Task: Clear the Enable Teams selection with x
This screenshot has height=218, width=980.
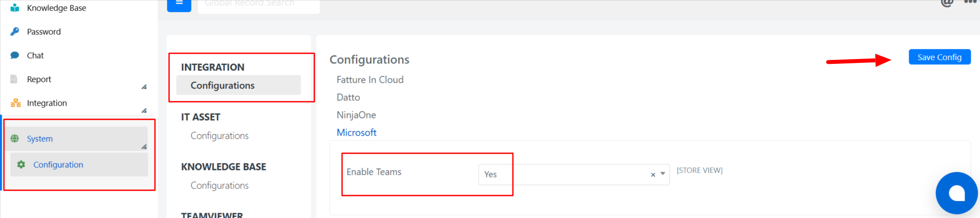Action: (653, 175)
